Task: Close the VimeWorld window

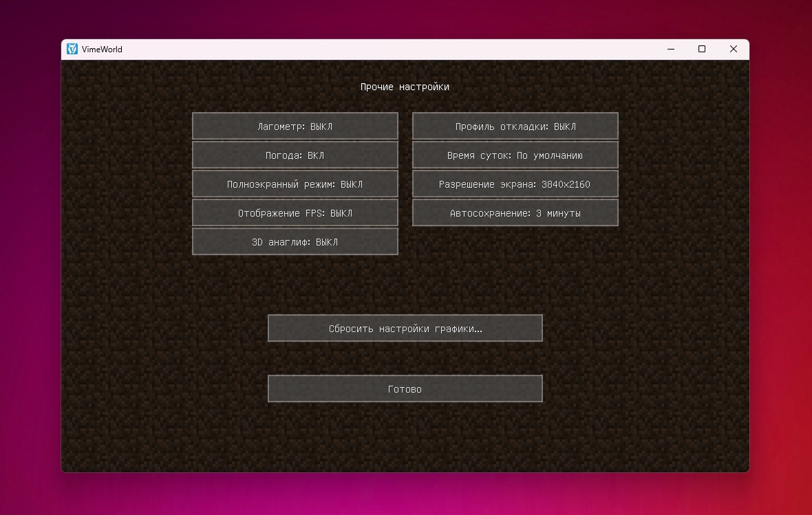Action: tap(734, 49)
